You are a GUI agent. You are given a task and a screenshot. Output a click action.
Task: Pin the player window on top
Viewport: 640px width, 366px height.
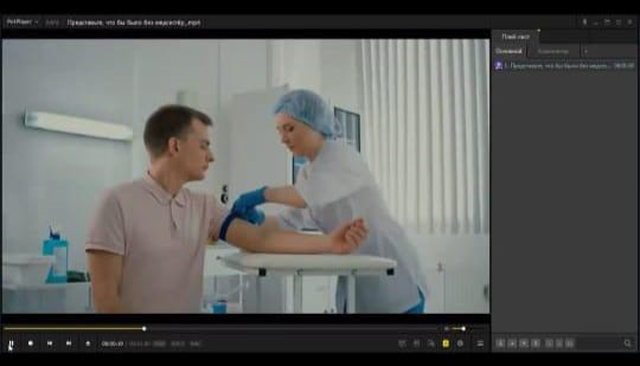584,22
